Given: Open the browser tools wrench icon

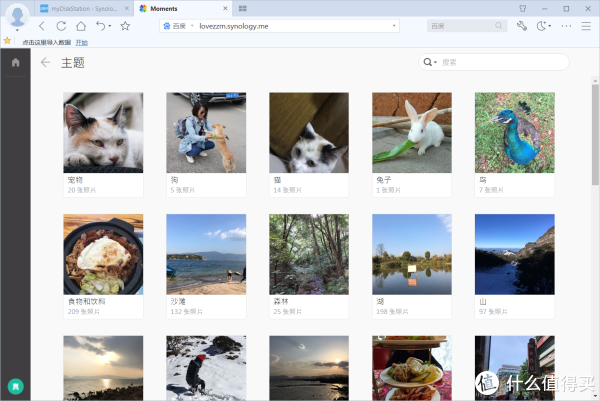Looking at the screenshot, I should coord(521,26).
